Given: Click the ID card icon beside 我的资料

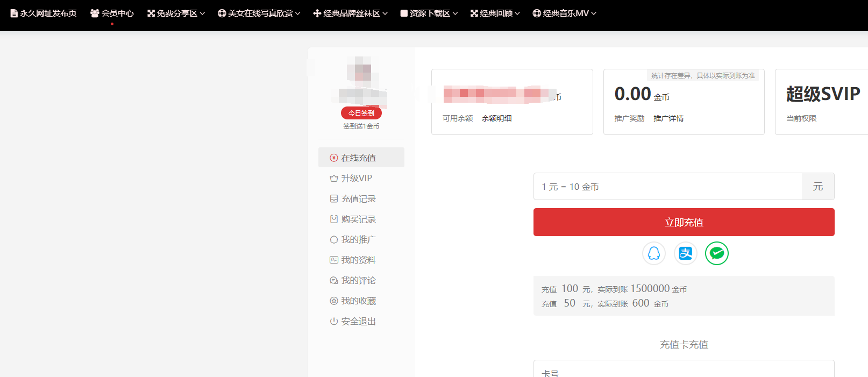Looking at the screenshot, I should click(x=334, y=260).
